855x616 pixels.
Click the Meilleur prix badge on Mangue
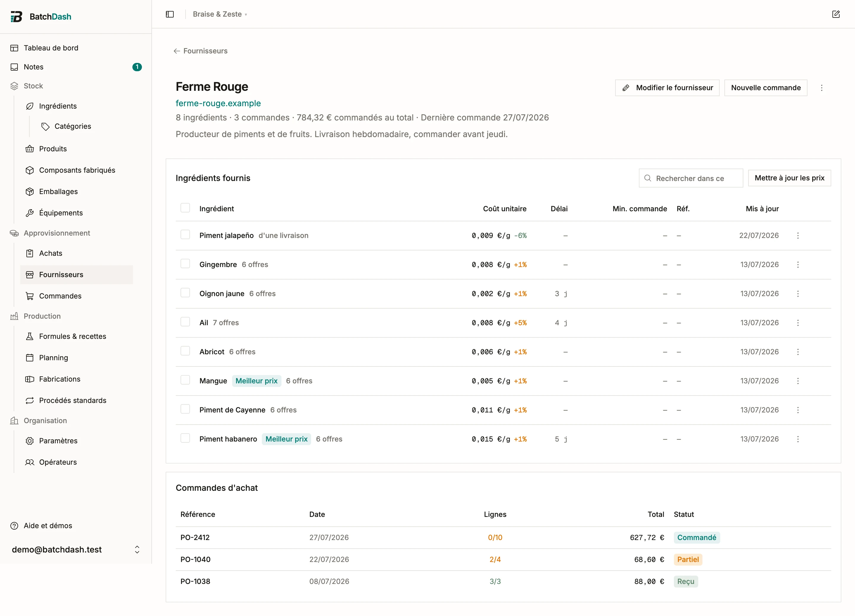click(256, 381)
